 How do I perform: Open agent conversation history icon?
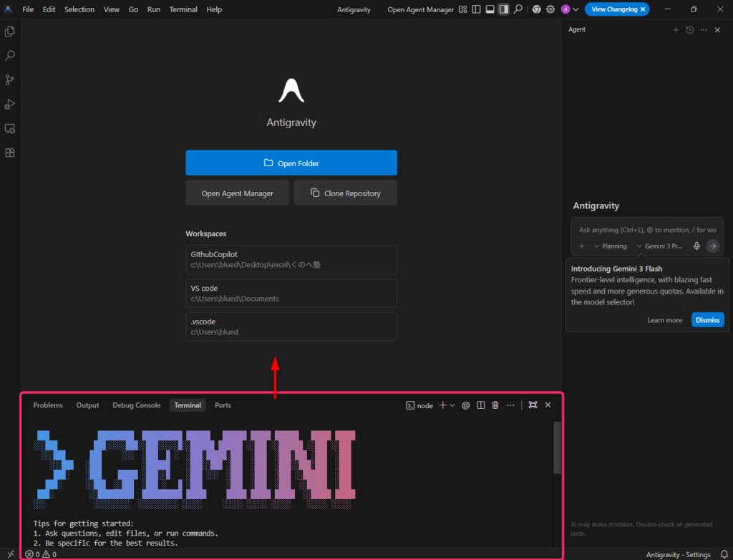tap(689, 30)
